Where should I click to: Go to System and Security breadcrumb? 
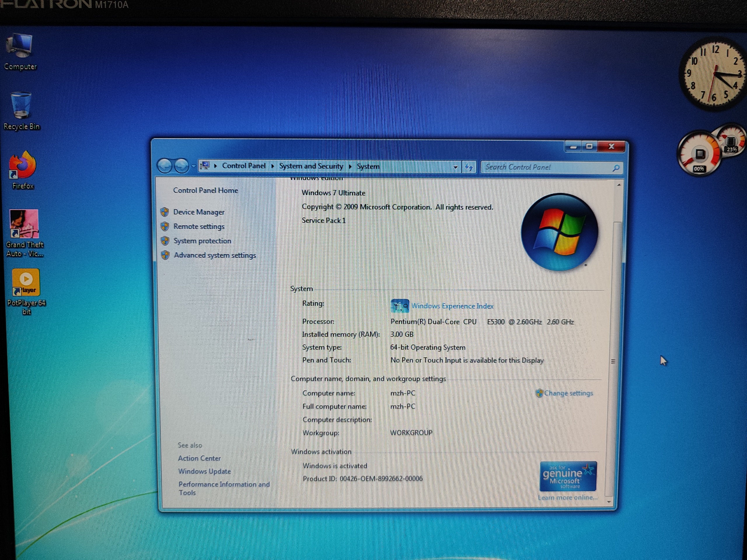[x=311, y=166]
